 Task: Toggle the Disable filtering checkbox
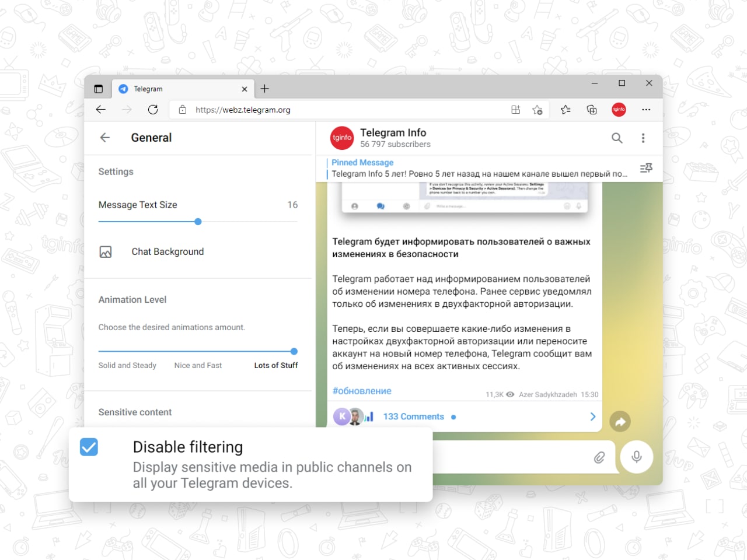pyautogui.click(x=89, y=447)
